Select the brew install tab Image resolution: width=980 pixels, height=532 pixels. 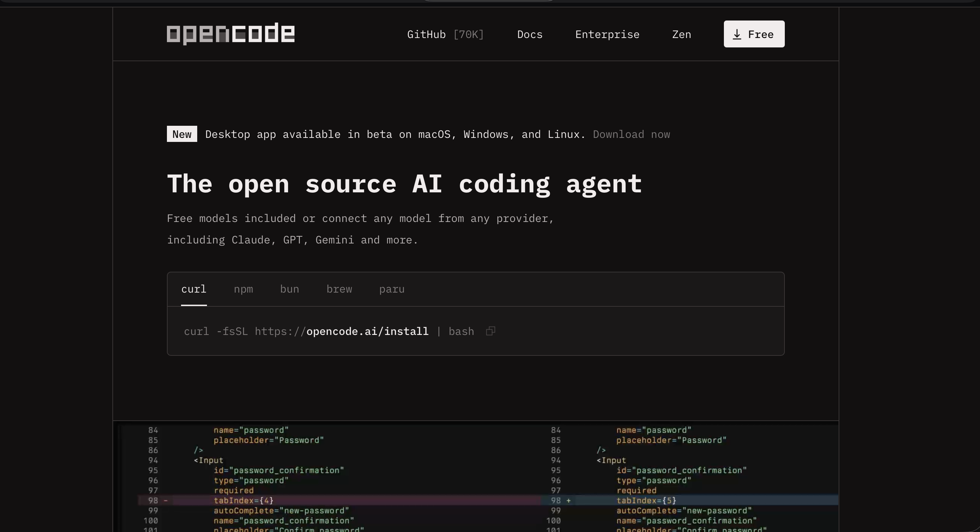point(339,289)
